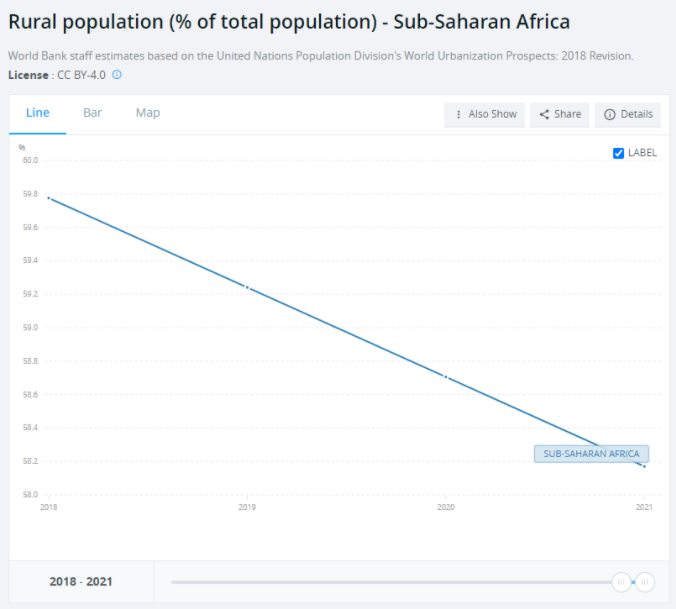The width and height of the screenshot is (676, 609).
Task: Select the Line chart tab
Action: coord(38,113)
